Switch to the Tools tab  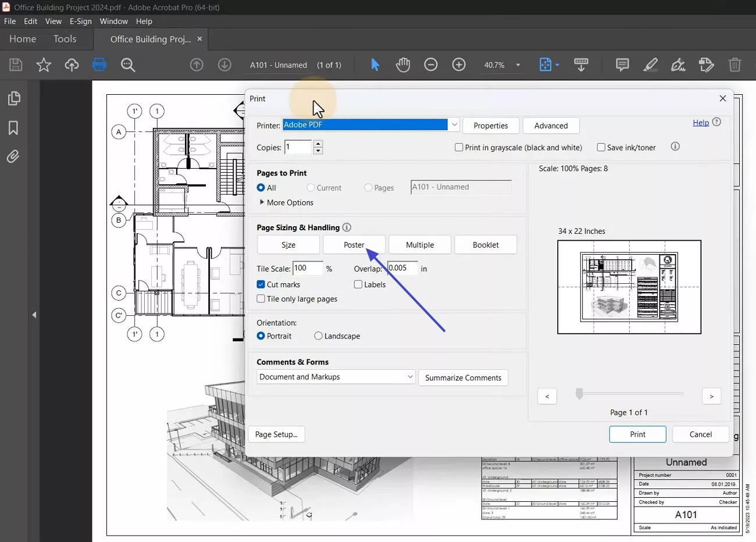(x=65, y=39)
